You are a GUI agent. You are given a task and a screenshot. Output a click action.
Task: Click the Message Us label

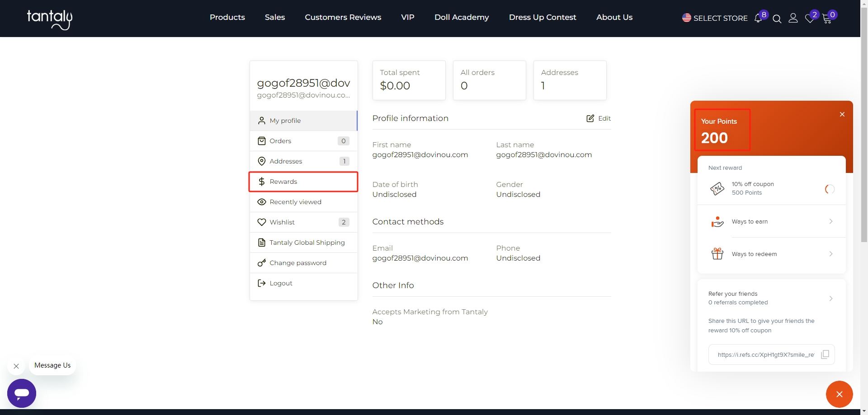click(52, 365)
